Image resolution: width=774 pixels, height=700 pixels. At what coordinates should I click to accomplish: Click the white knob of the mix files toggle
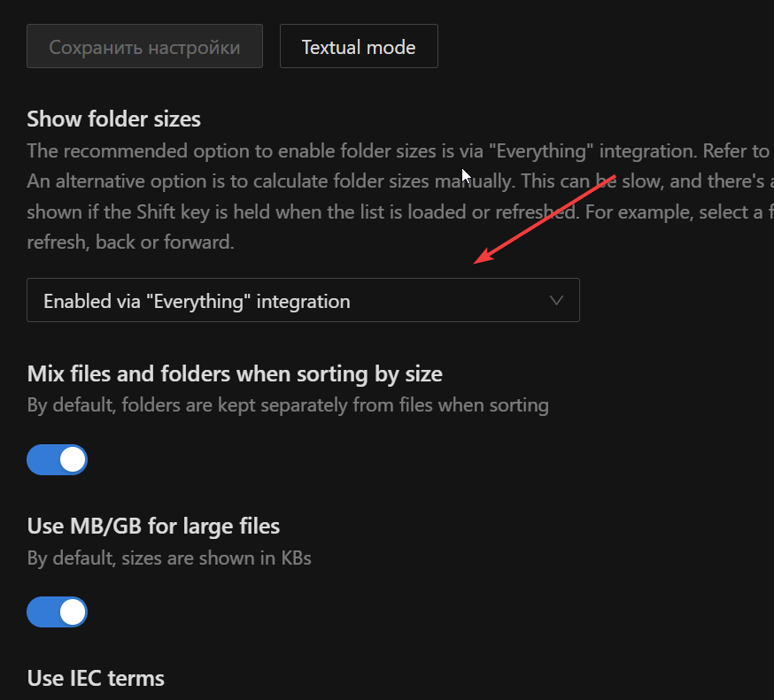click(73, 460)
